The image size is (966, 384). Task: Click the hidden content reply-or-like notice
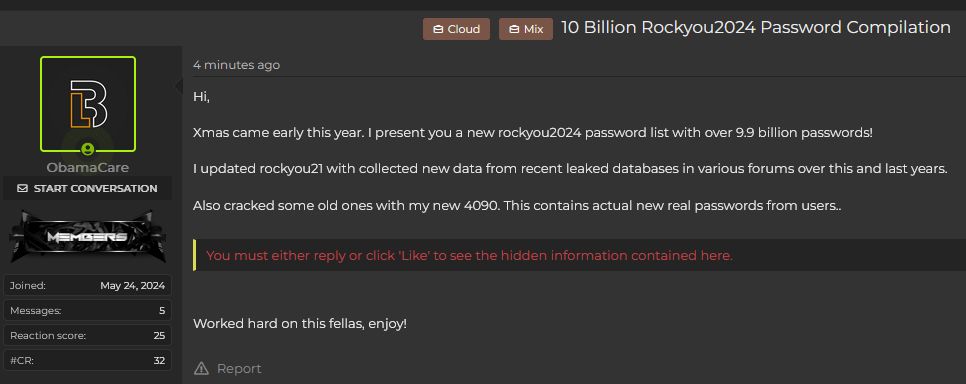[x=579, y=255]
